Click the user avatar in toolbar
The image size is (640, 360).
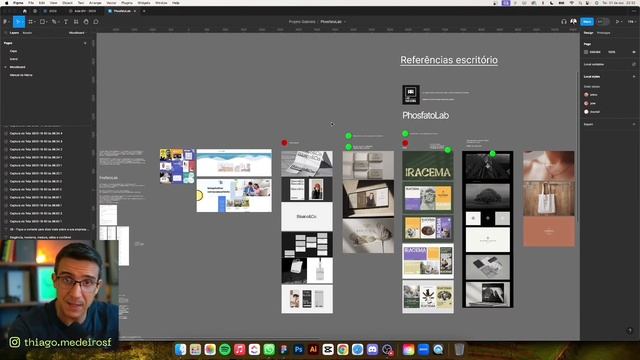tap(573, 22)
